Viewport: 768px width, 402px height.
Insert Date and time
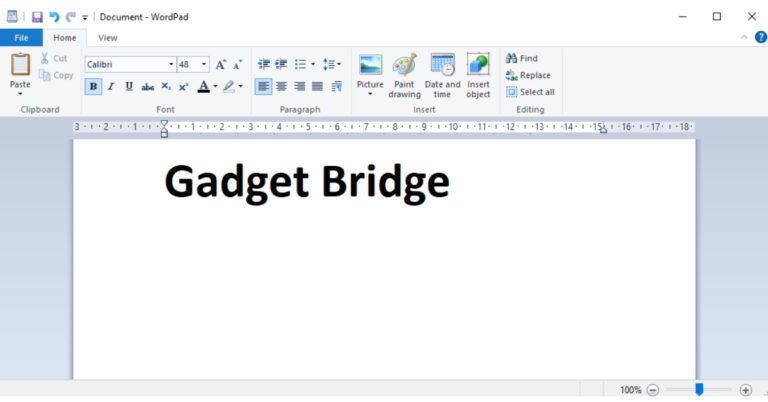(x=442, y=75)
